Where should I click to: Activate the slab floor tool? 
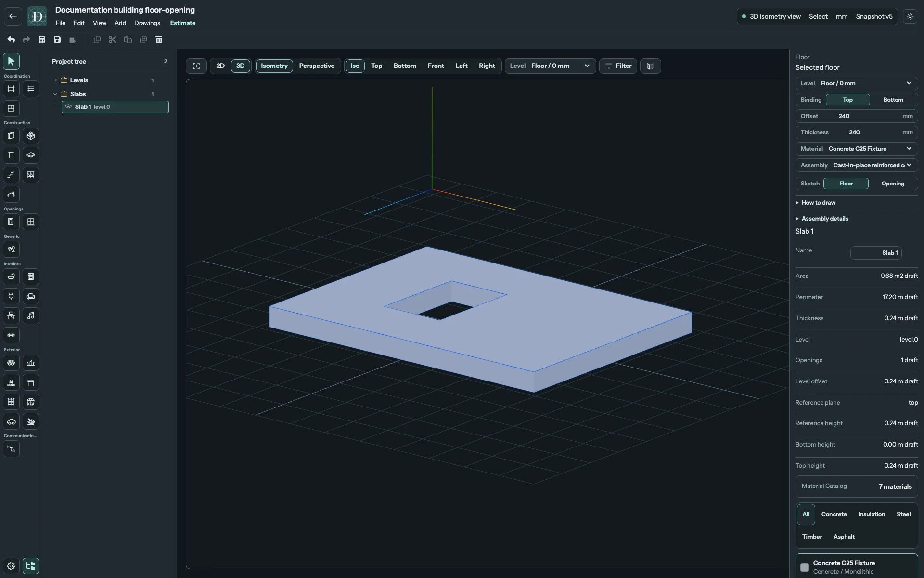pos(31,155)
